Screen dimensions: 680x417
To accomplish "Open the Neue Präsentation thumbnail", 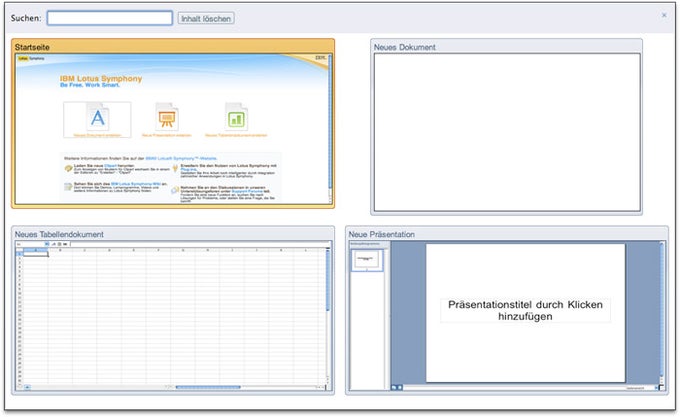I will pyautogui.click(x=507, y=310).
